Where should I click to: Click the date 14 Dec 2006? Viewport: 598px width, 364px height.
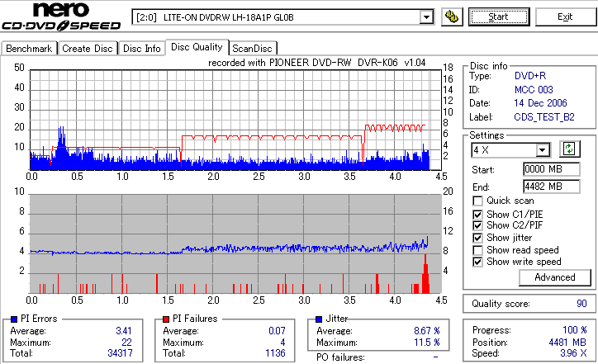point(540,103)
